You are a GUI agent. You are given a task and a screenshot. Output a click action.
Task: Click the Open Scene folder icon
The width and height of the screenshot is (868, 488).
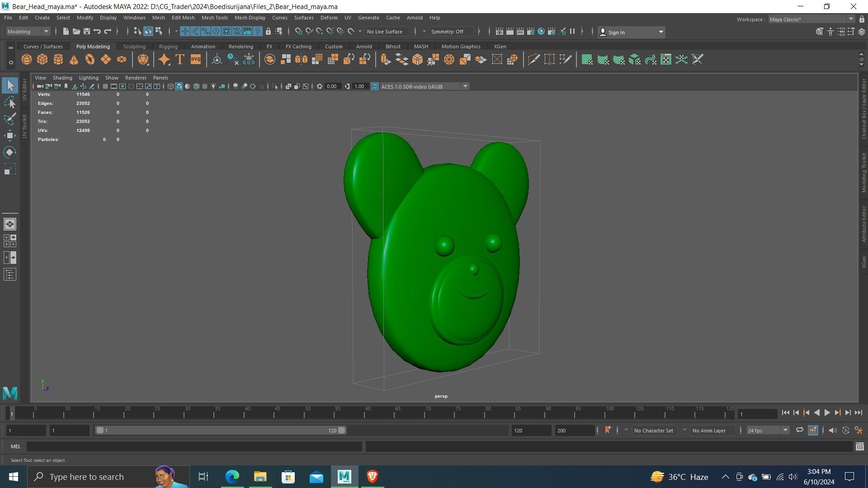76,31
